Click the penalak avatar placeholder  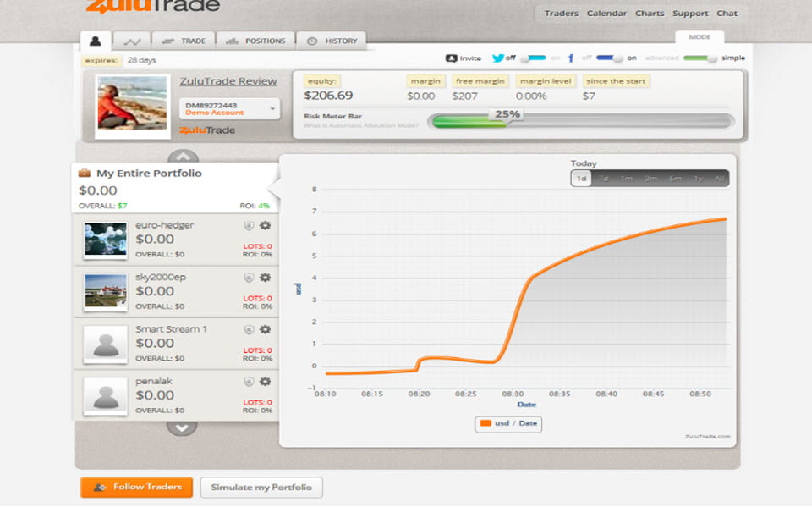tap(106, 395)
